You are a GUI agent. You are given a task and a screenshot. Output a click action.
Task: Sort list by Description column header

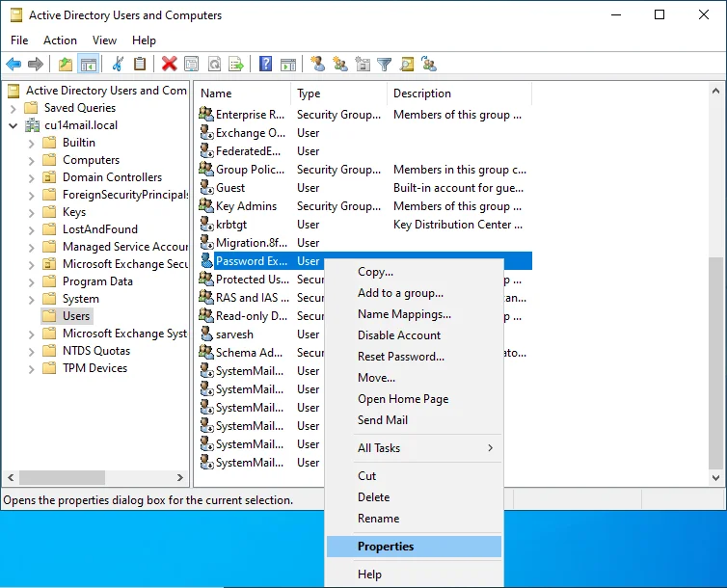tap(459, 94)
